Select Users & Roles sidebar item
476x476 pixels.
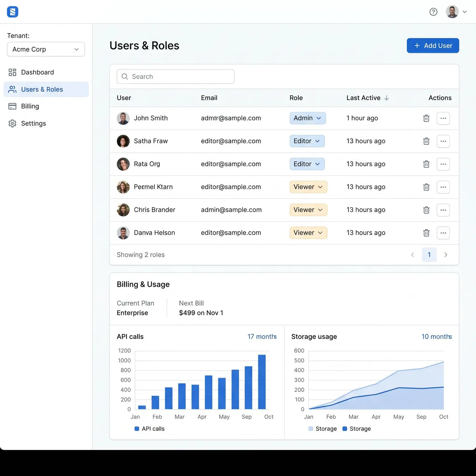(x=46, y=90)
